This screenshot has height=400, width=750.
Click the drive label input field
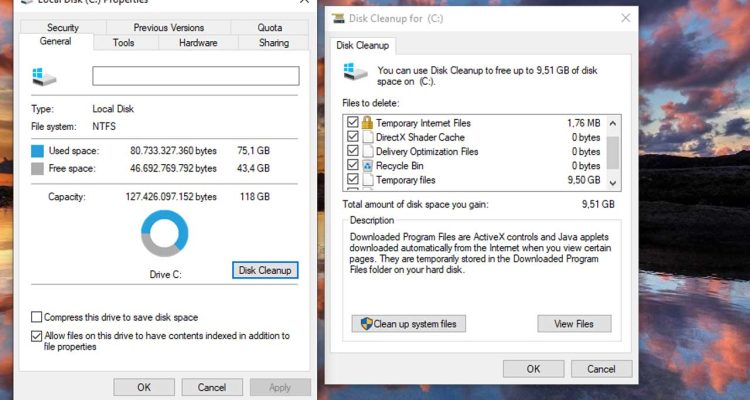click(x=196, y=76)
